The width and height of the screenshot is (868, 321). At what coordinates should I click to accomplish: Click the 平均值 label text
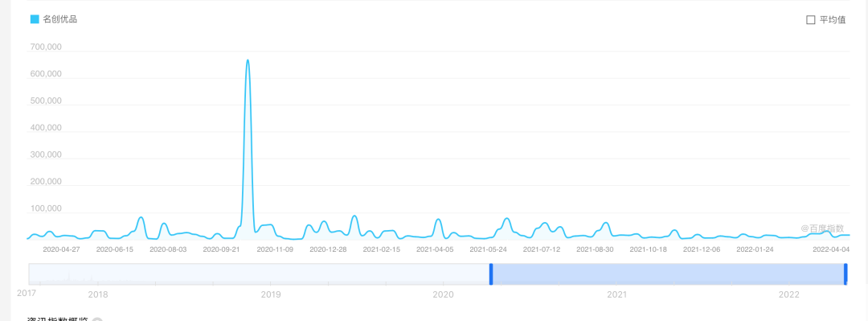tap(833, 20)
